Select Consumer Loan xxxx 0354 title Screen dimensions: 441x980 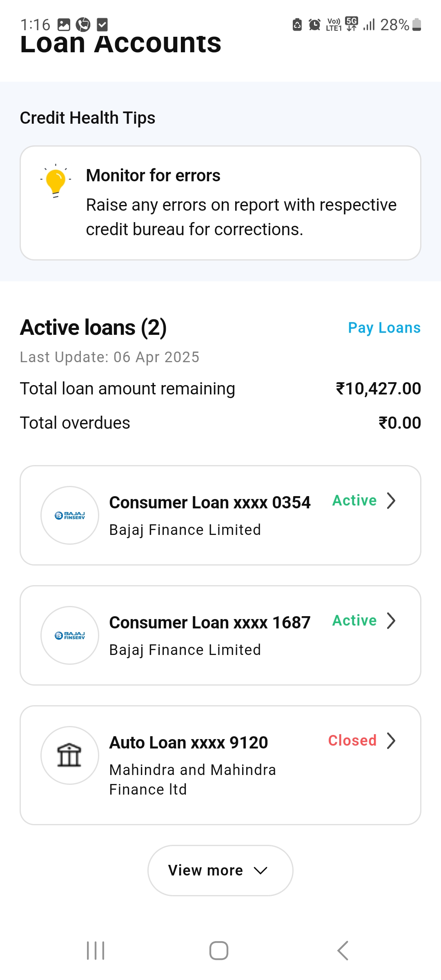pos(210,502)
